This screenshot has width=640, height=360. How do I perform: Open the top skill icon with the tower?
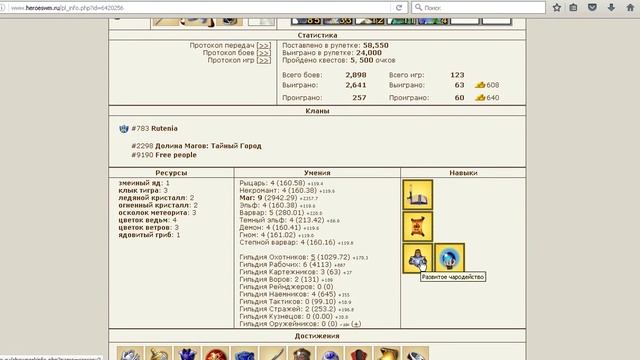418,195
